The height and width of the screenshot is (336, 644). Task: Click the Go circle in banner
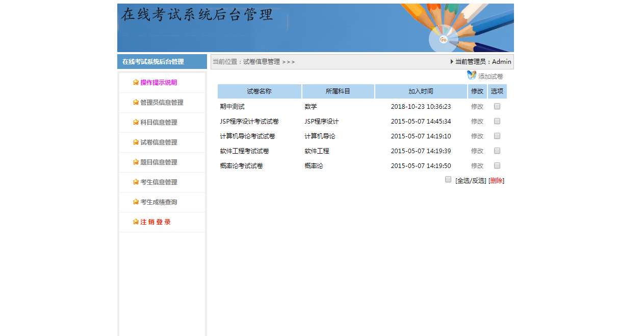coord(443,39)
